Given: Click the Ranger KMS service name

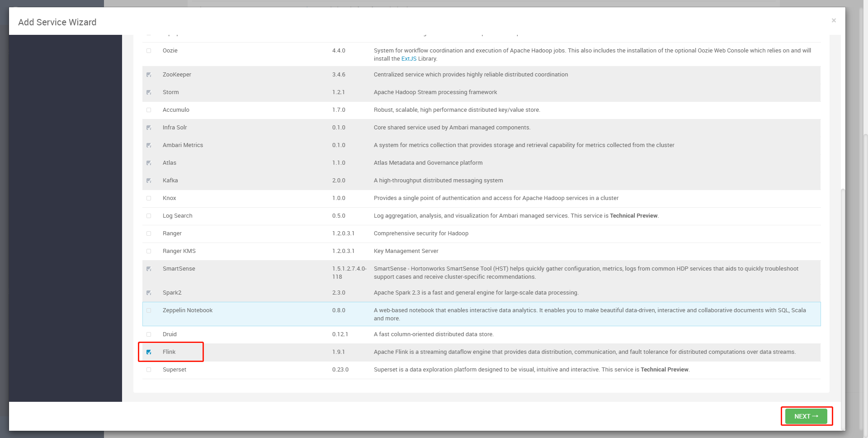Looking at the screenshot, I should tap(179, 251).
